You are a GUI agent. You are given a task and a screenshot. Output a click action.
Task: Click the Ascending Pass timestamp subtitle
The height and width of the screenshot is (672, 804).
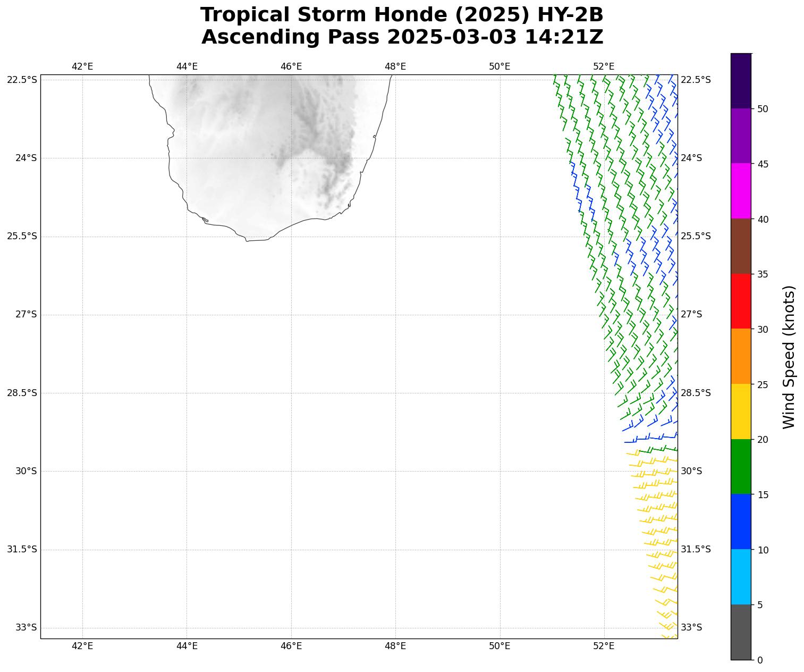402,37
